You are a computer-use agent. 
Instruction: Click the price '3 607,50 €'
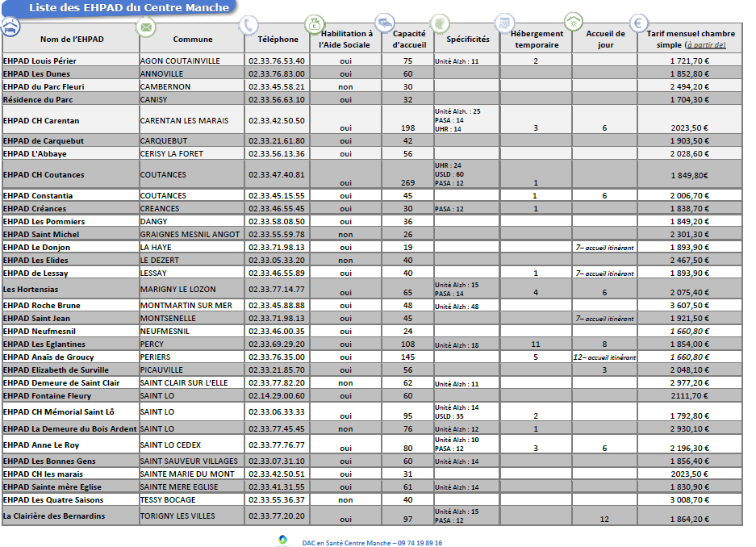click(x=690, y=306)
